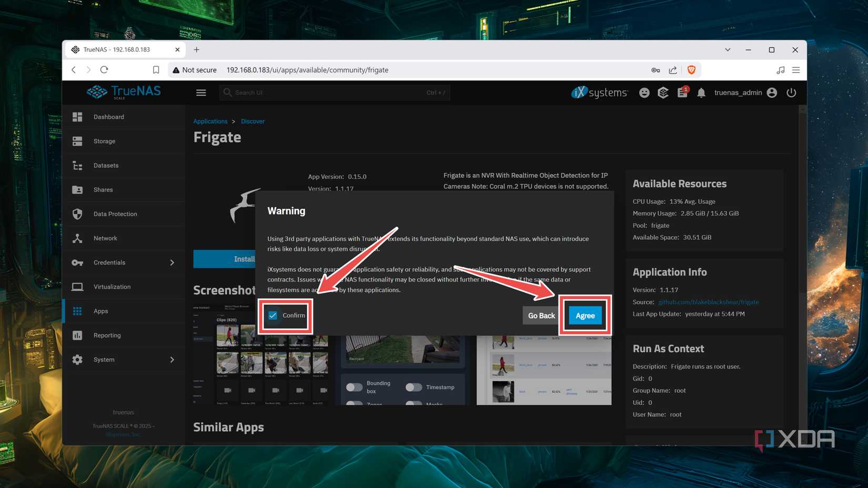Viewport: 868px width, 488px height.
Task: Select the TrueNAS - 192.168.0.183 tab
Action: coord(126,50)
